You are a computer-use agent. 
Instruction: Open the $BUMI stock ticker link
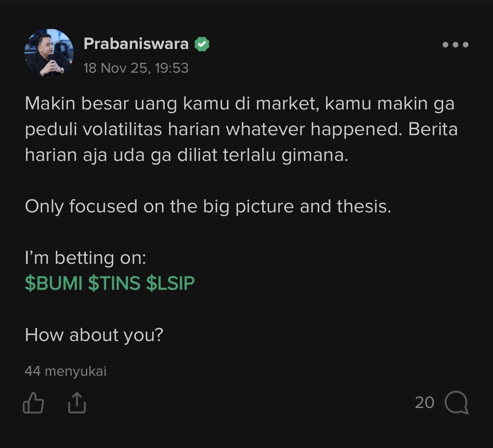tap(54, 283)
